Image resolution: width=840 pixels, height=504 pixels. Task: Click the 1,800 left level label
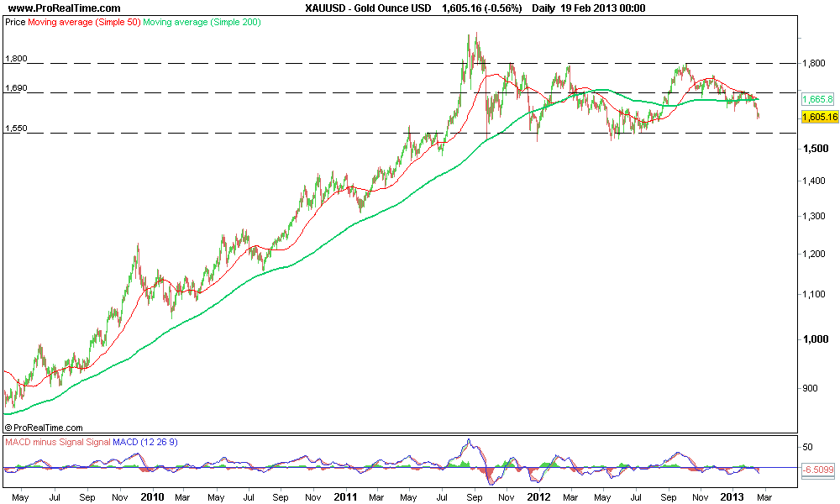click(16, 59)
